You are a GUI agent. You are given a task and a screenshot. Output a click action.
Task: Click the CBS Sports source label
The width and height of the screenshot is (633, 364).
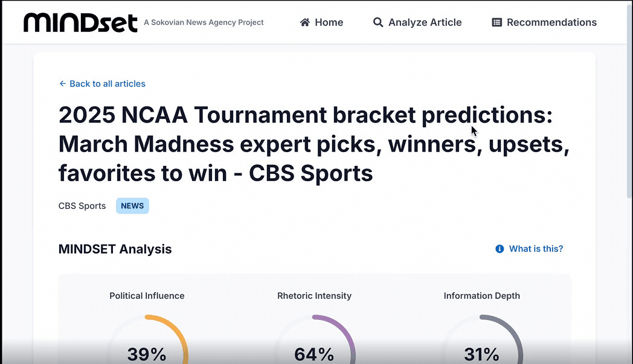82,206
